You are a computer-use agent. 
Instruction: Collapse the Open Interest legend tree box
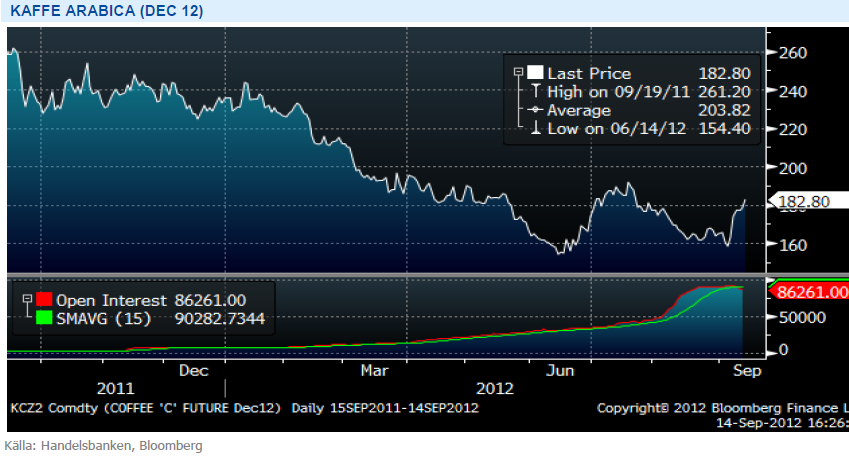(x=27, y=299)
